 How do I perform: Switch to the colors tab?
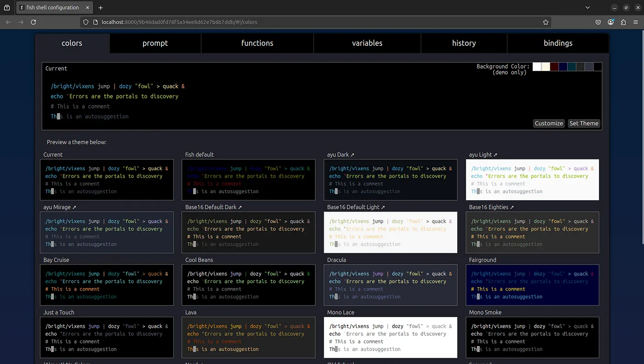coord(72,43)
